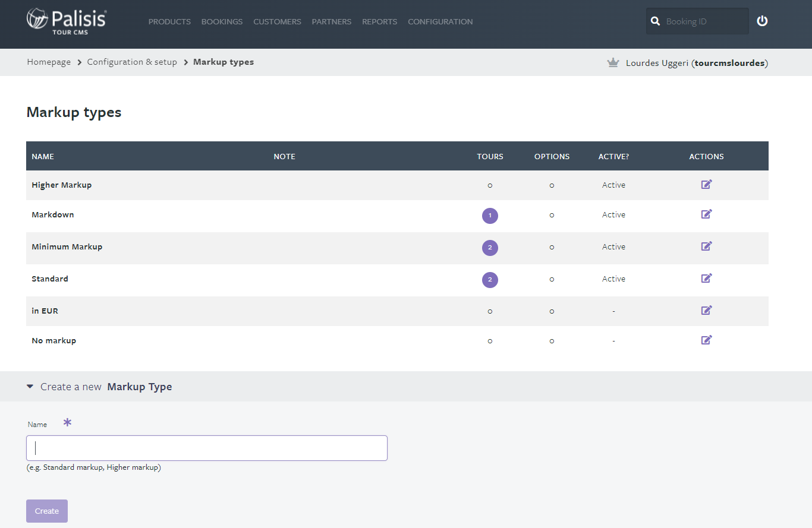Log out using the power icon
The width and height of the screenshot is (812, 528).
click(762, 20)
